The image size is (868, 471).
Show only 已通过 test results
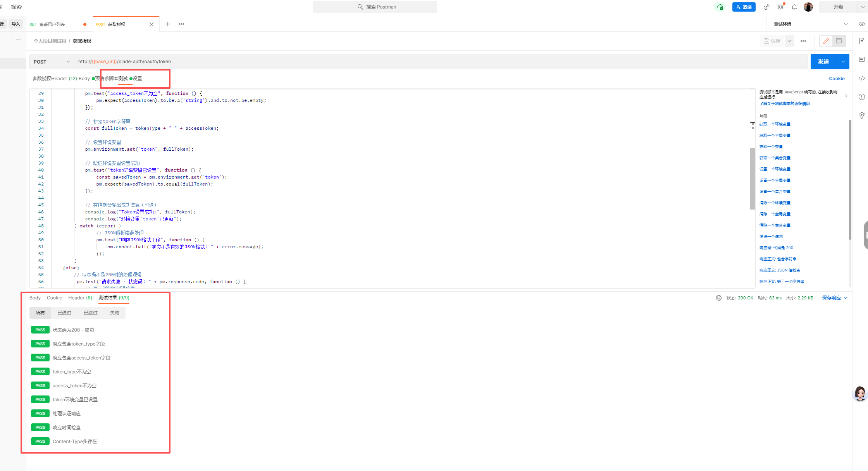64,313
